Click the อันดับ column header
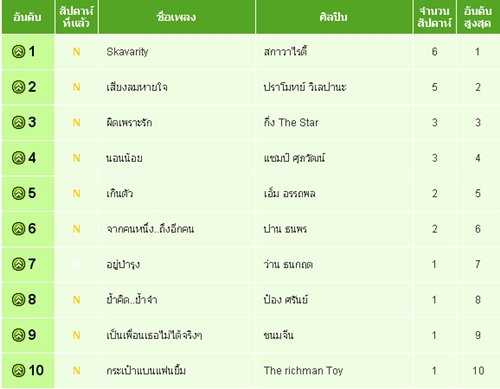500x389 pixels. point(28,17)
